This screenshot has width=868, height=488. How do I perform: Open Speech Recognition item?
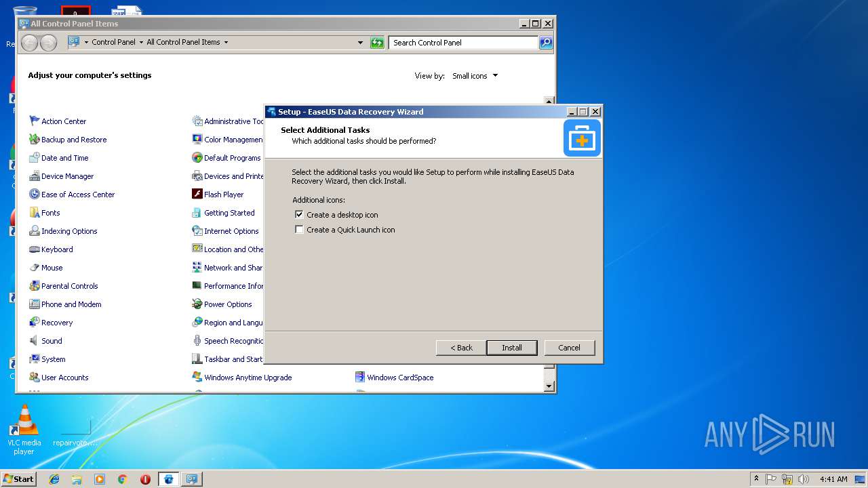[227, 341]
